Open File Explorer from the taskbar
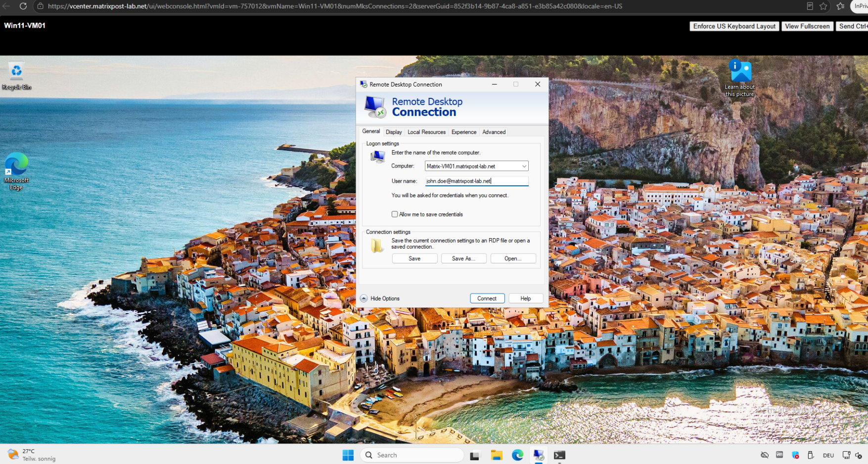 pos(497,455)
